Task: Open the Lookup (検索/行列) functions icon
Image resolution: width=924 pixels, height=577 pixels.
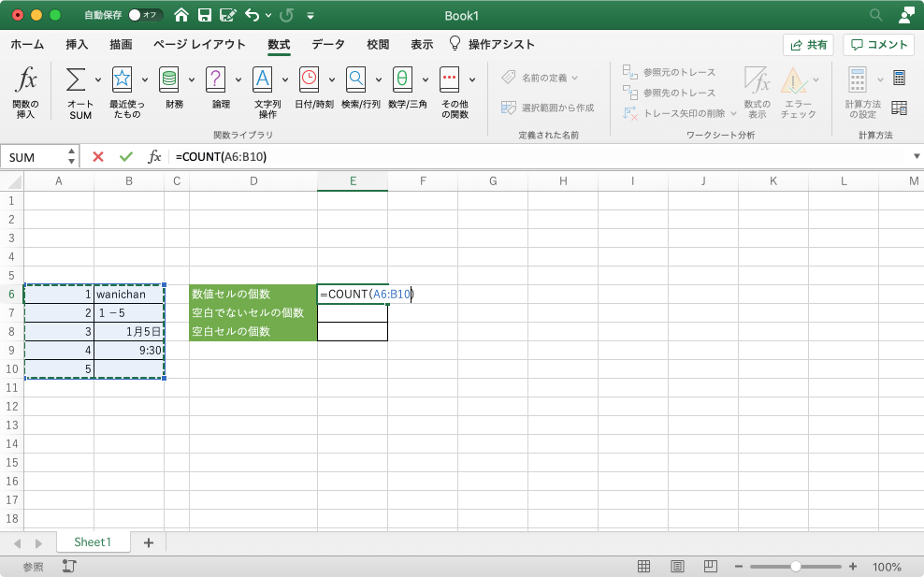Action: click(x=356, y=79)
